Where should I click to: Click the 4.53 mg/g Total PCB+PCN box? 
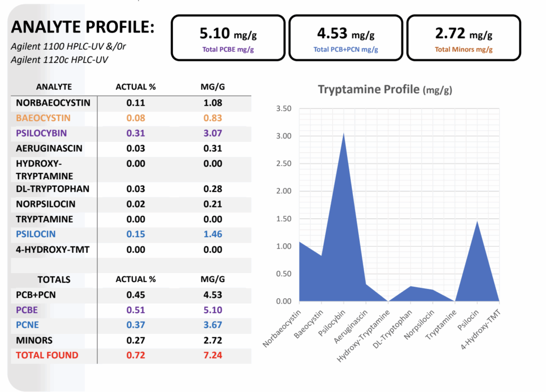346,38
